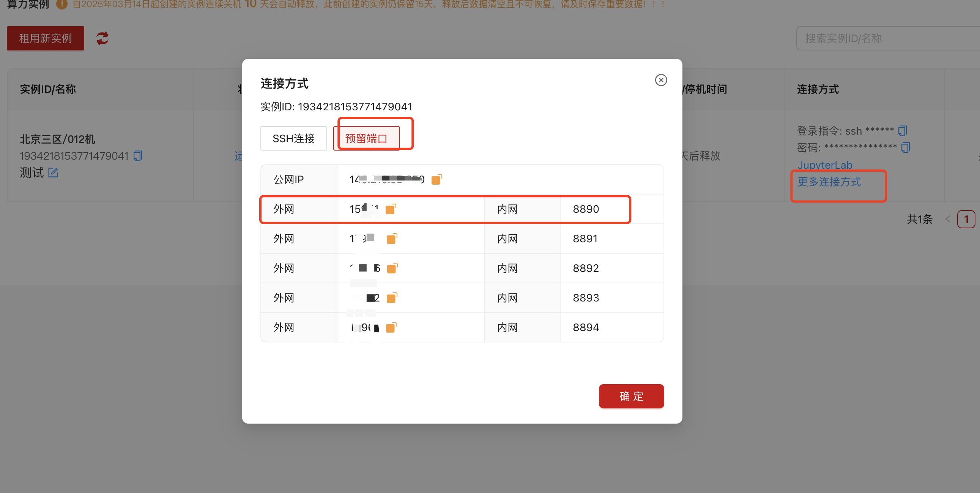Close the 连接方式 dialog
The width and height of the screenshot is (980, 493).
click(661, 80)
